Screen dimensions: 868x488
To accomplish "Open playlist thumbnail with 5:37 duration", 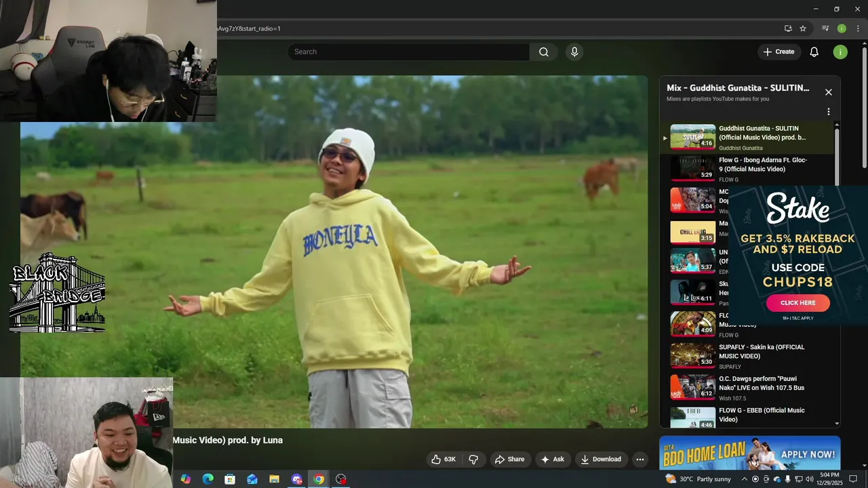I will click(693, 261).
